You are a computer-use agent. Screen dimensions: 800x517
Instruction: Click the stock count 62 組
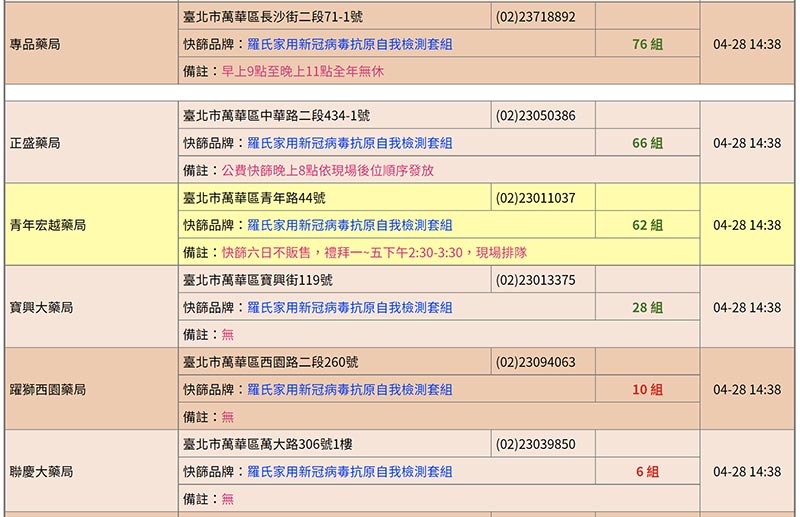tap(647, 226)
